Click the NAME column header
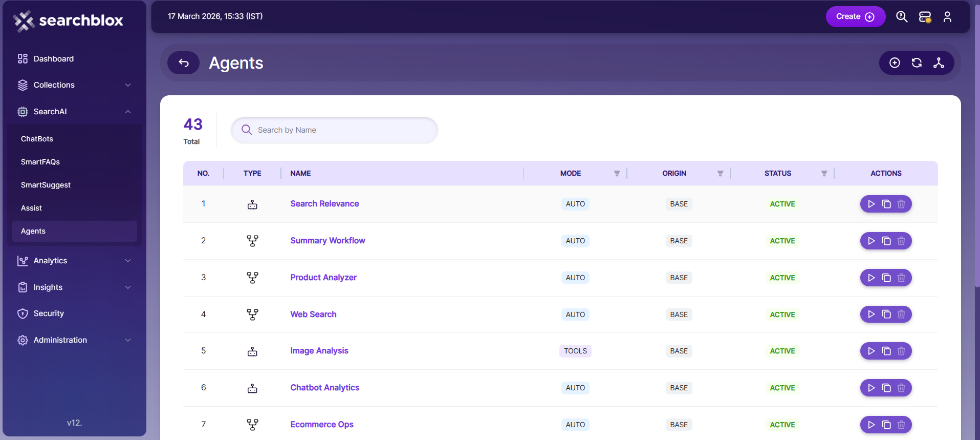The height and width of the screenshot is (440, 980). pyautogui.click(x=300, y=174)
